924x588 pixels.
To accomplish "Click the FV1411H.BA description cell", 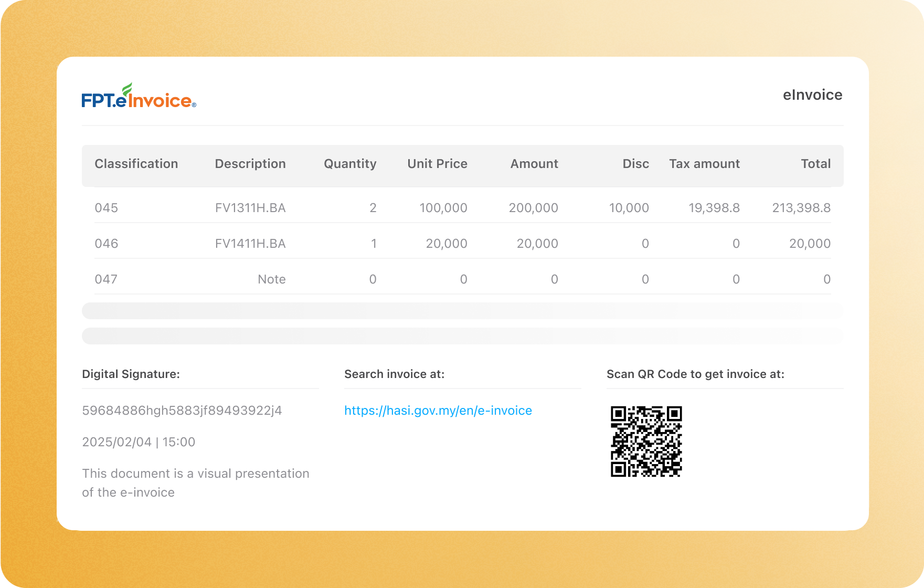I will (x=250, y=244).
